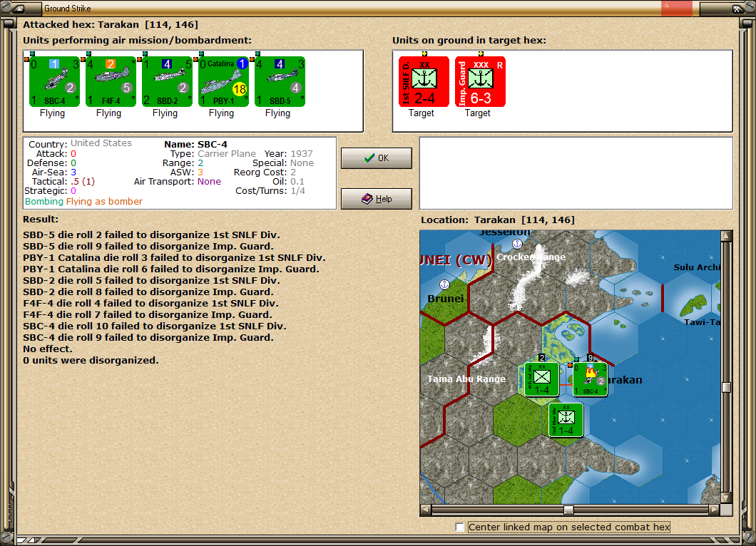756x546 pixels.
Task: Select the F4F-4 fighter unit counter
Action: [x=111, y=81]
